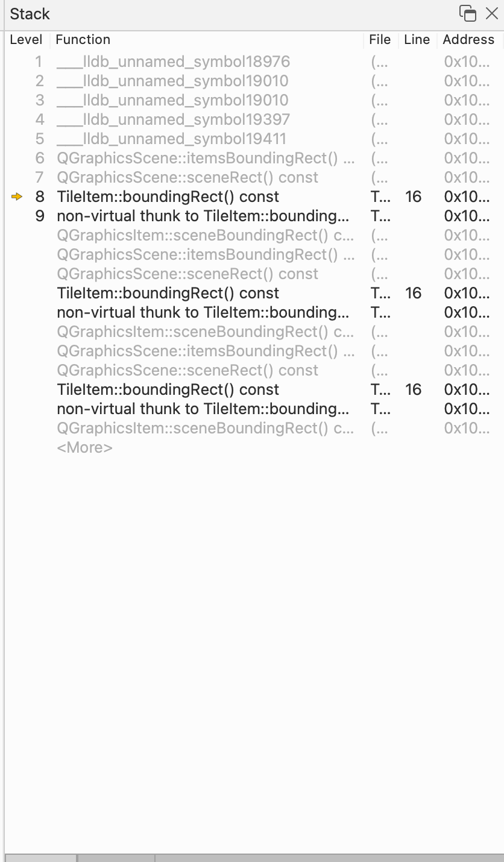Click the Line column header
504x862 pixels.
417,40
